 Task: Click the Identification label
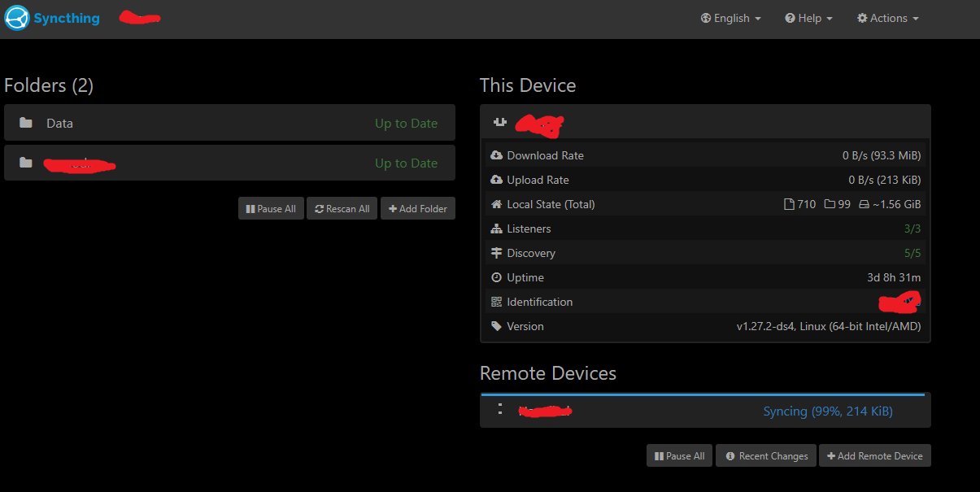click(539, 302)
